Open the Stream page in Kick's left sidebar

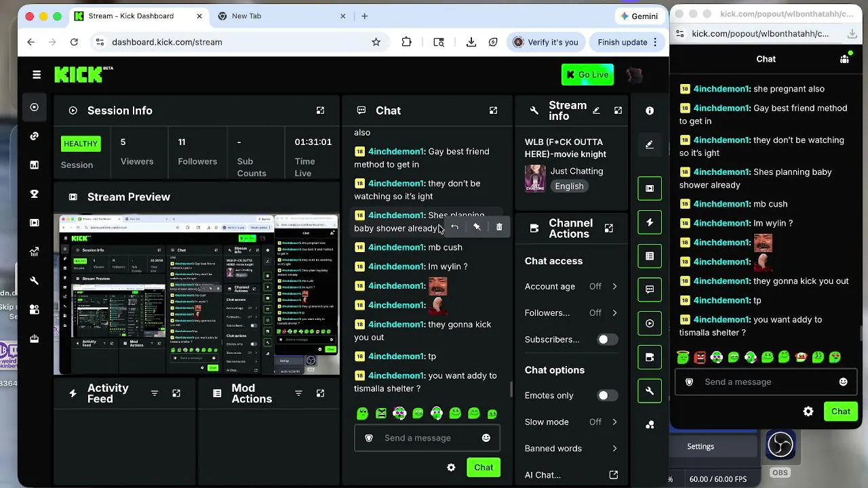coord(35,107)
